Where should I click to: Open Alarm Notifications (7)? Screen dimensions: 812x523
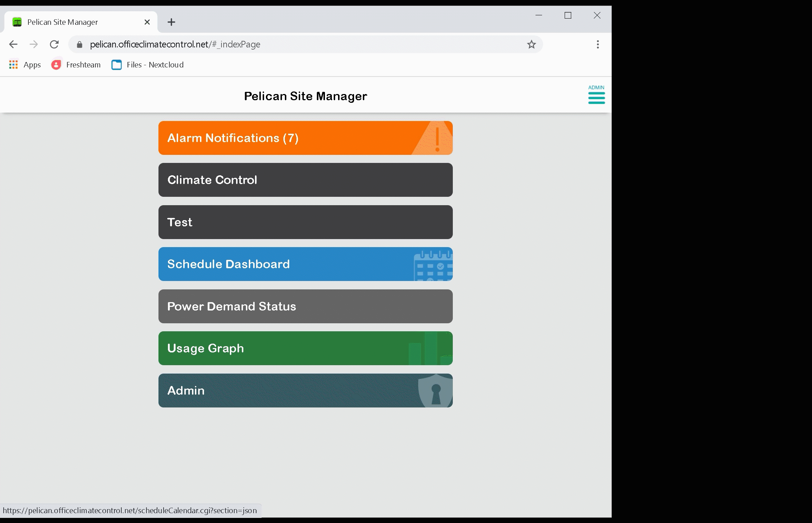click(x=305, y=138)
